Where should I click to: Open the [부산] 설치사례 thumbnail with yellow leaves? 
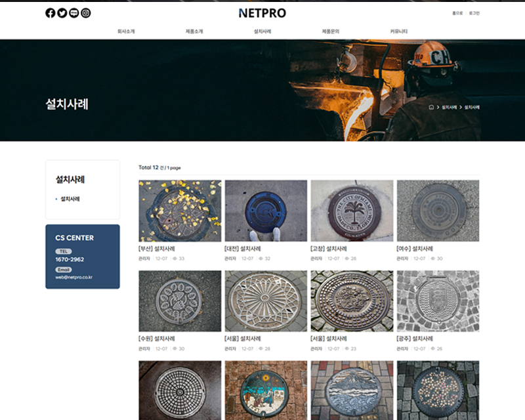(180, 211)
